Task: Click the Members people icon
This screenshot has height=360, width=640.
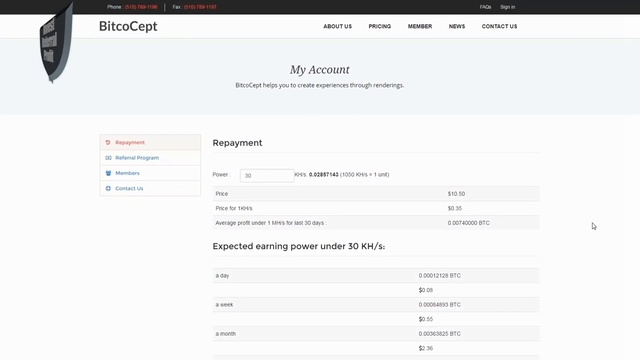Action: (x=108, y=173)
